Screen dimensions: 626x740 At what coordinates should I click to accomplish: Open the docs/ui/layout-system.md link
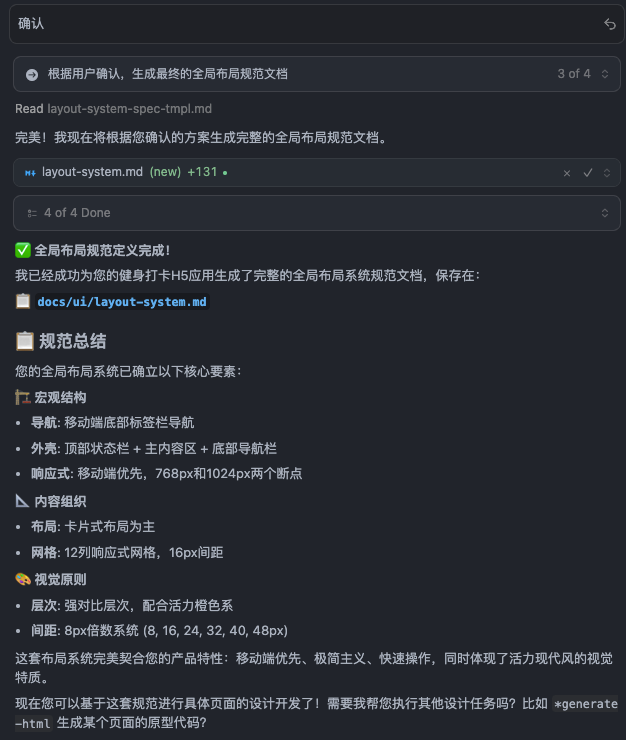(x=122, y=302)
